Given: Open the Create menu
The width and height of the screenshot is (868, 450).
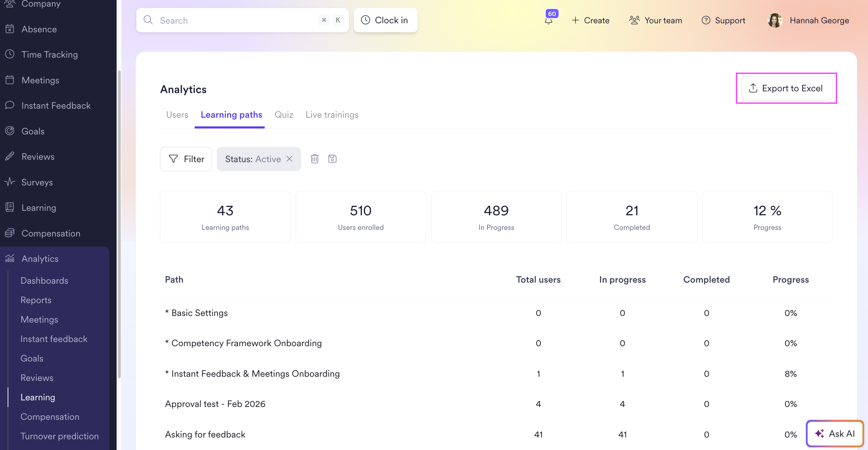Looking at the screenshot, I should coord(590,20).
